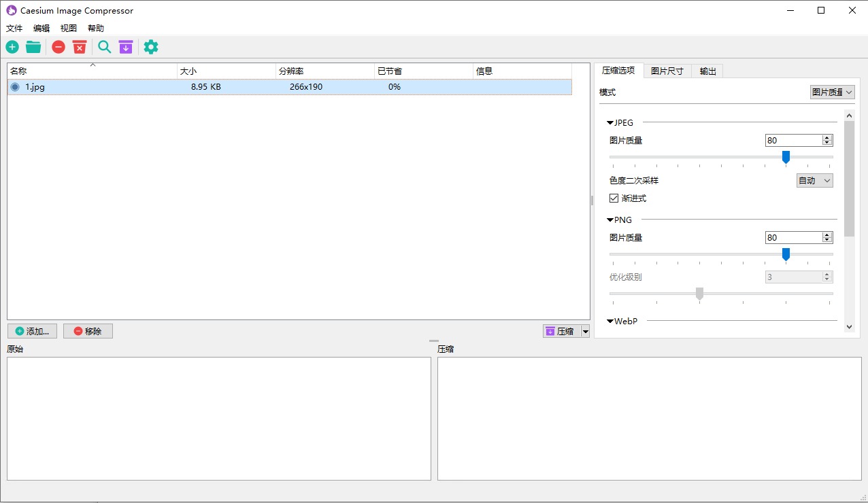Click the red remove item toolbar icon
Image resolution: width=868 pixels, height=503 pixels.
pyautogui.click(x=59, y=47)
